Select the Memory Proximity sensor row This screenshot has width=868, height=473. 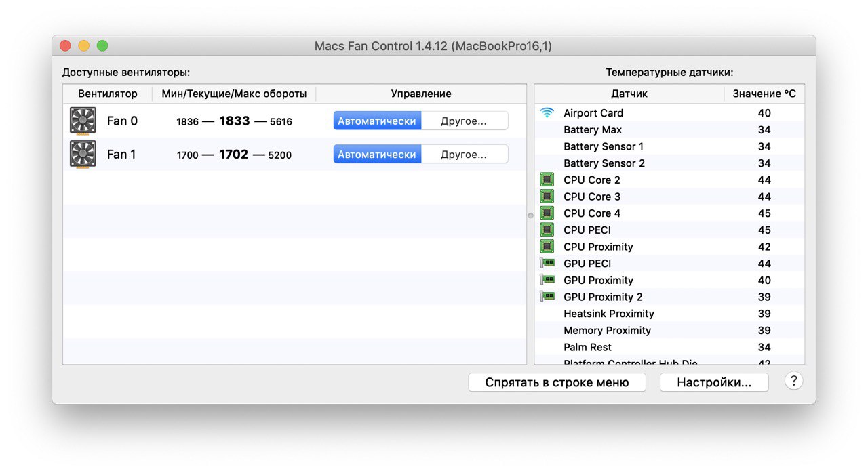[x=669, y=330]
